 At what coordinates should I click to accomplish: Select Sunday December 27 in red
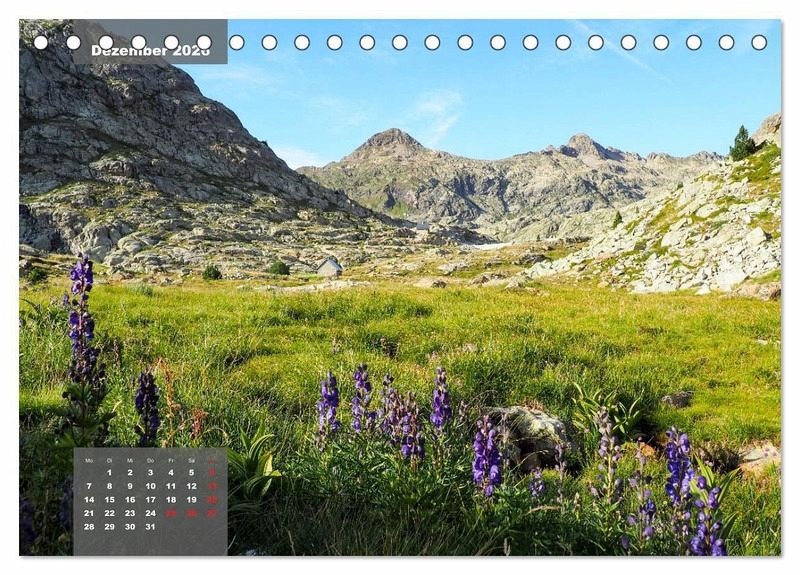coord(212,513)
